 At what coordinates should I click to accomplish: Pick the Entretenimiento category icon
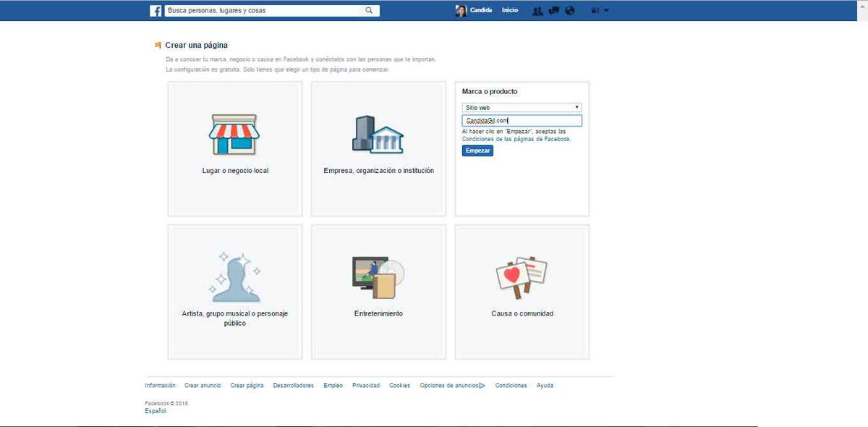click(x=378, y=277)
